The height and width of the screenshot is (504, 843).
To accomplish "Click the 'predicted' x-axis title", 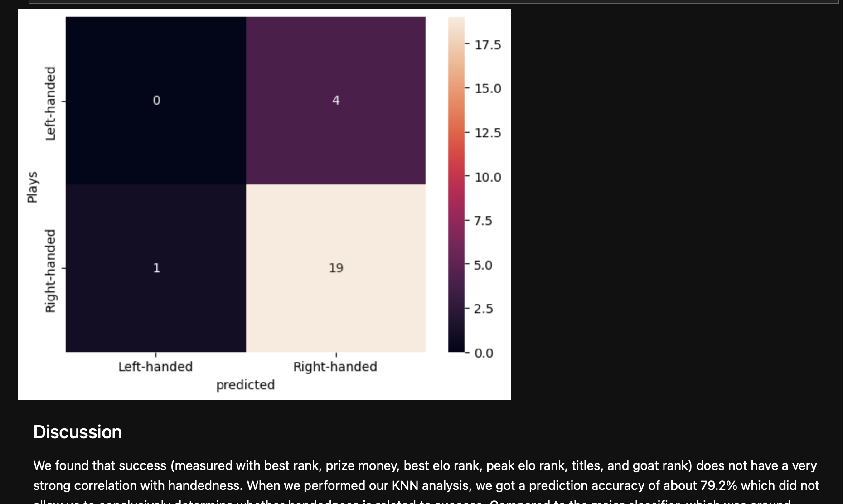I will tap(245, 385).
